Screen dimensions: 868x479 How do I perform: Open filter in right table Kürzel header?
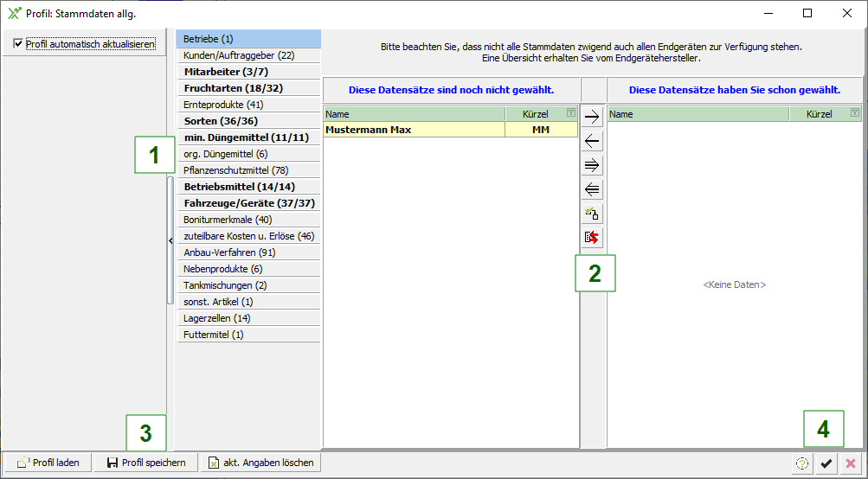tap(854, 113)
